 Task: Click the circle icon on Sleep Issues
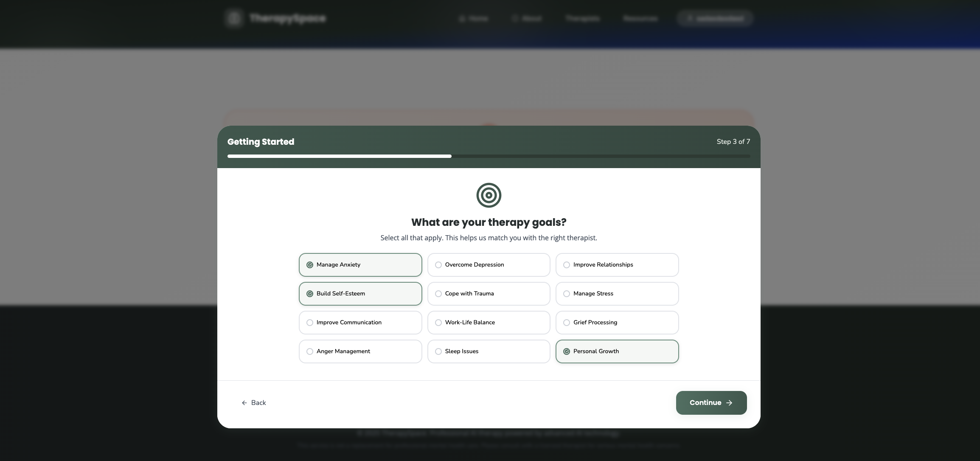point(438,351)
